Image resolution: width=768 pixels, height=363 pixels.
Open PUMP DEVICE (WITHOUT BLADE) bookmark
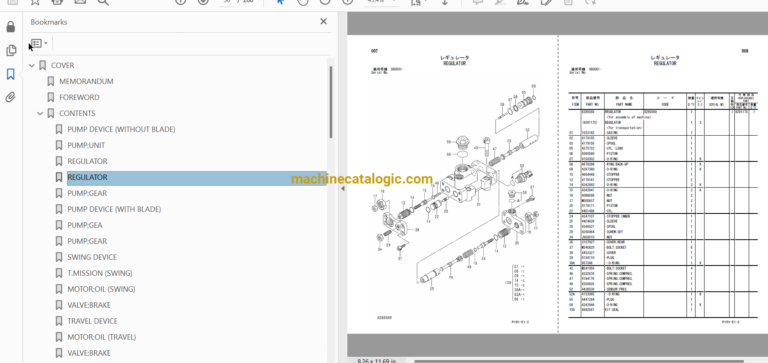click(x=121, y=129)
